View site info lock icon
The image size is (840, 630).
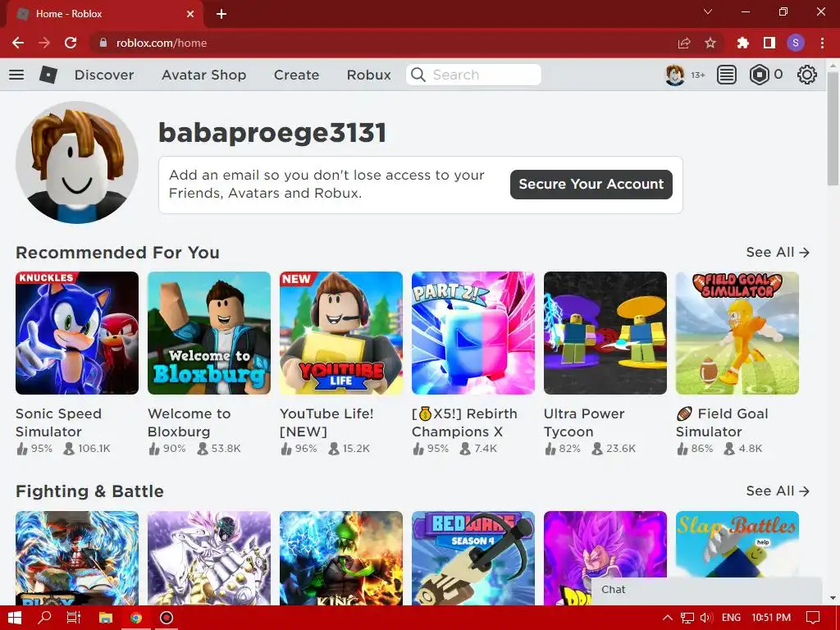tap(103, 43)
